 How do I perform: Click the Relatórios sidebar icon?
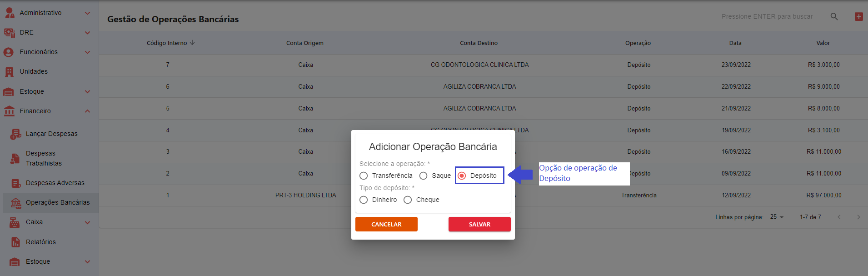(15, 242)
